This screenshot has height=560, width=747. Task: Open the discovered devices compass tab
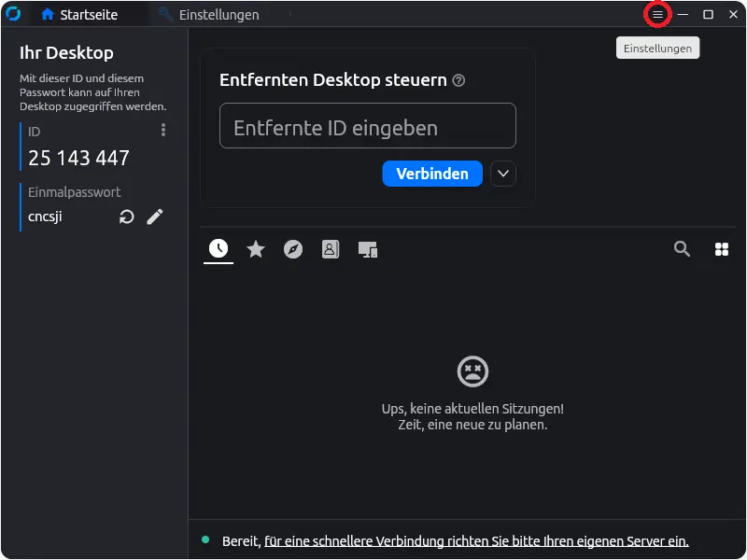click(x=293, y=249)
